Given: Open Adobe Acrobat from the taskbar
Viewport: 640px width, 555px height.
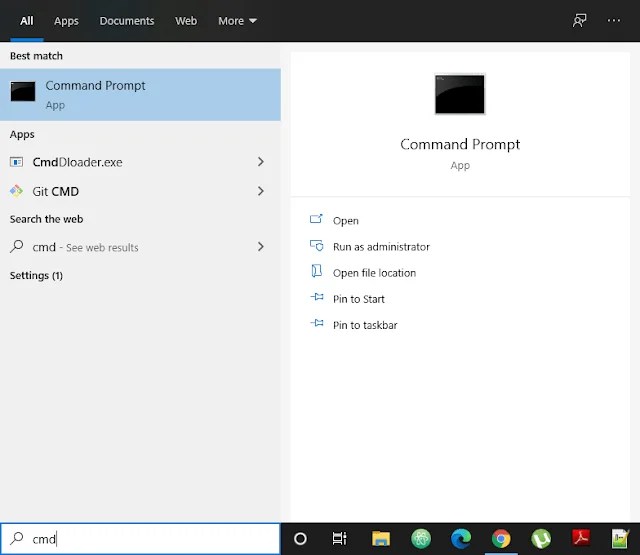Looking at the screenshot, I should [581, 538].
